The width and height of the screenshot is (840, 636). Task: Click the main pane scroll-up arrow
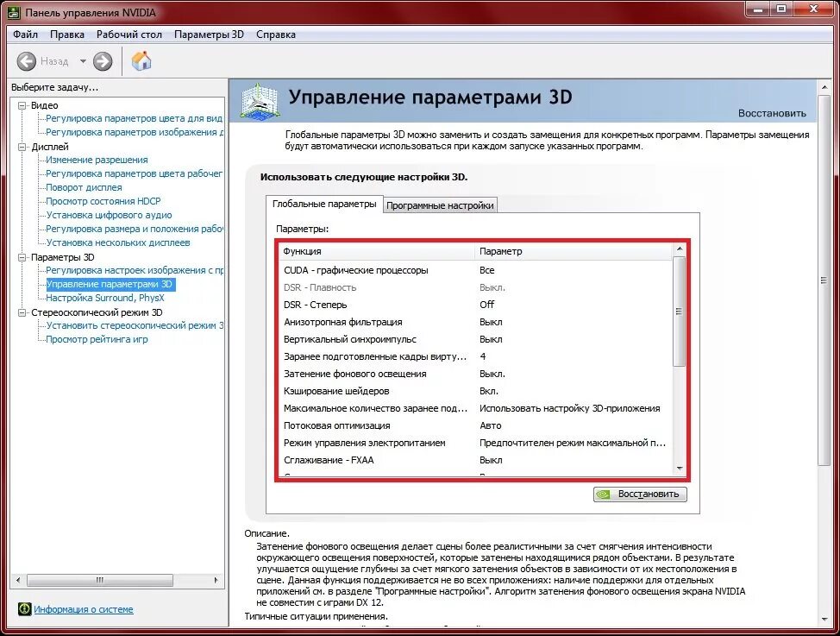[x=824, y=86]
